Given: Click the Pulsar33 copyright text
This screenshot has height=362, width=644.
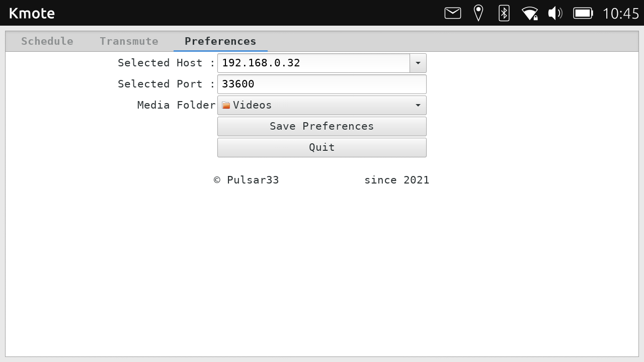Looking at the screenshot, I should point(246,180).
